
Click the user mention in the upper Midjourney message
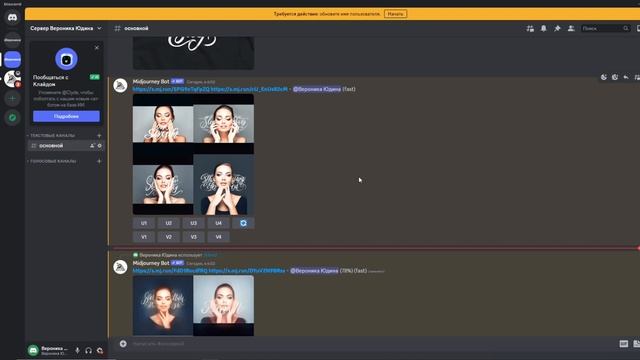pyautogui.click(x=317, y=89)
